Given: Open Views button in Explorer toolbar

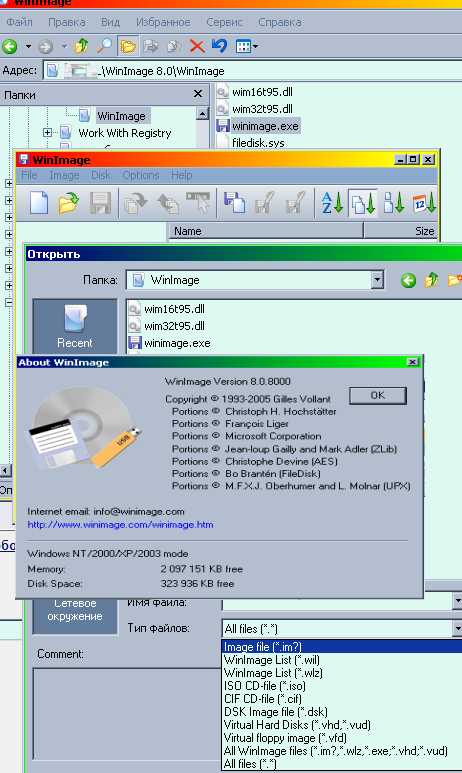Looking at the screenshot, I should pos(247,47).
